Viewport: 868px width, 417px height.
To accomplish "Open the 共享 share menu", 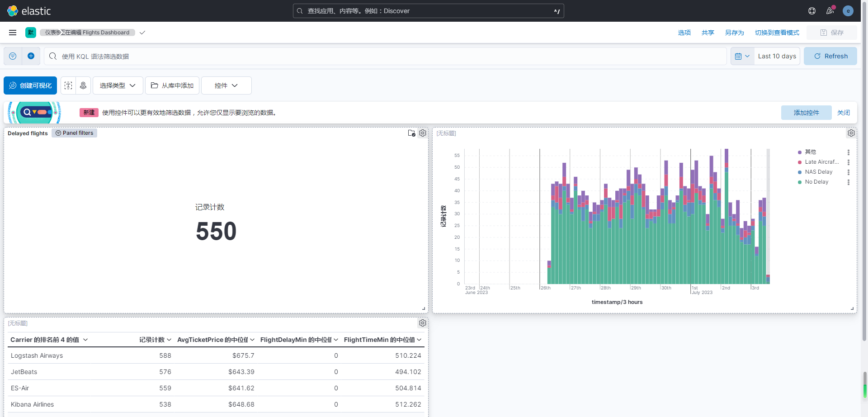I will click(x=708, y=33).
